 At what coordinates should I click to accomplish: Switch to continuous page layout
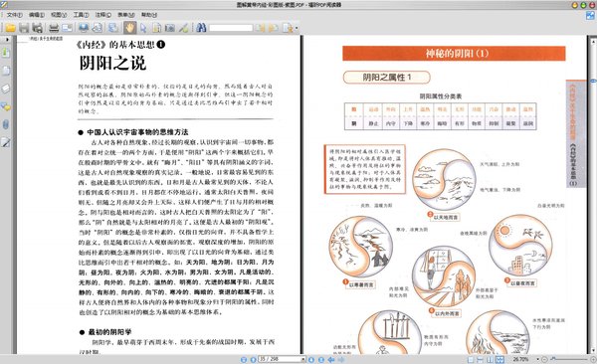click(x=481, y=359)
